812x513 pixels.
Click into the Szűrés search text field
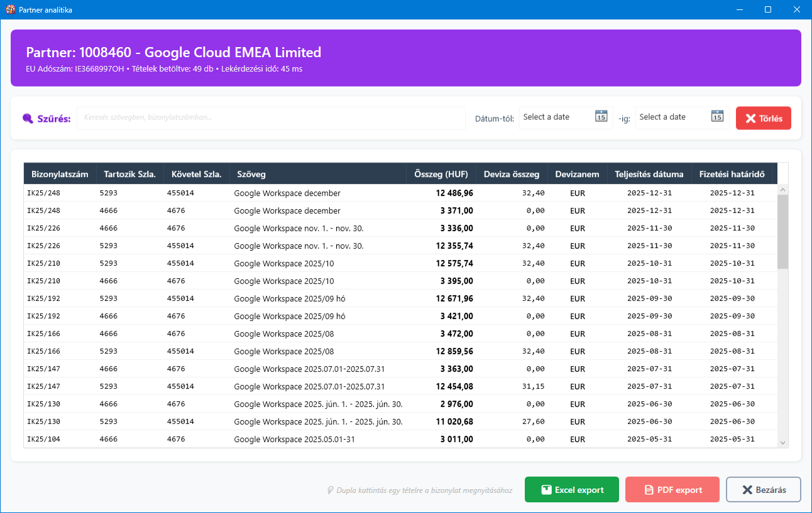[270, 117]
